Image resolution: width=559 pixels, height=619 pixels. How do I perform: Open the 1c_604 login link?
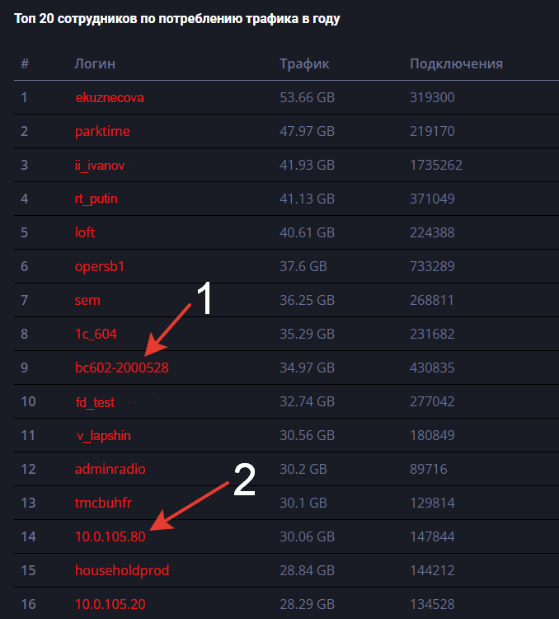tap(96, 334)
